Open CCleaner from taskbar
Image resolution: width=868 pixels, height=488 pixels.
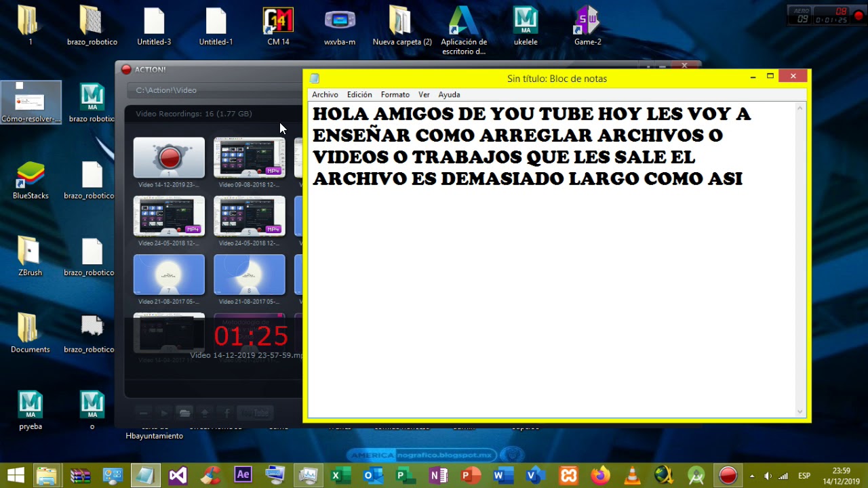(x=211, y=475)
